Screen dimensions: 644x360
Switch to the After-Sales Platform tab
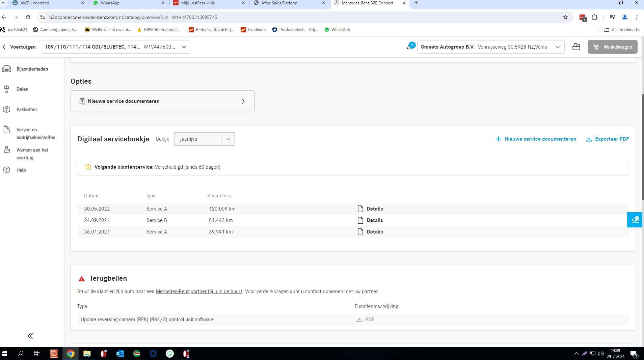(x=290, y=3)
